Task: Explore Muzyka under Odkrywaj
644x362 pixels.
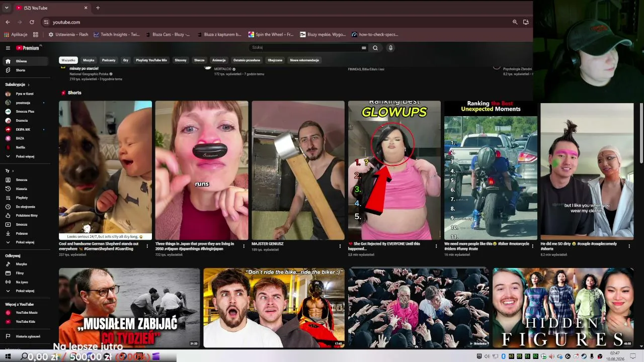Action: click(x=25, y=264)
